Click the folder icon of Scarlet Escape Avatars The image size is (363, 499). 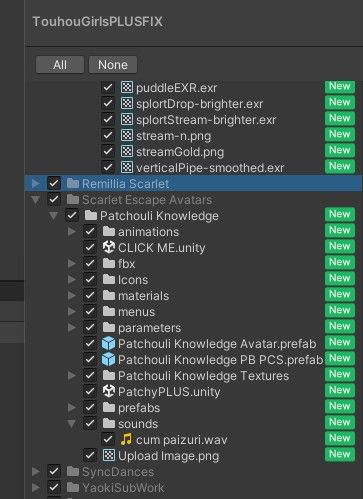[x=73, y=199]
